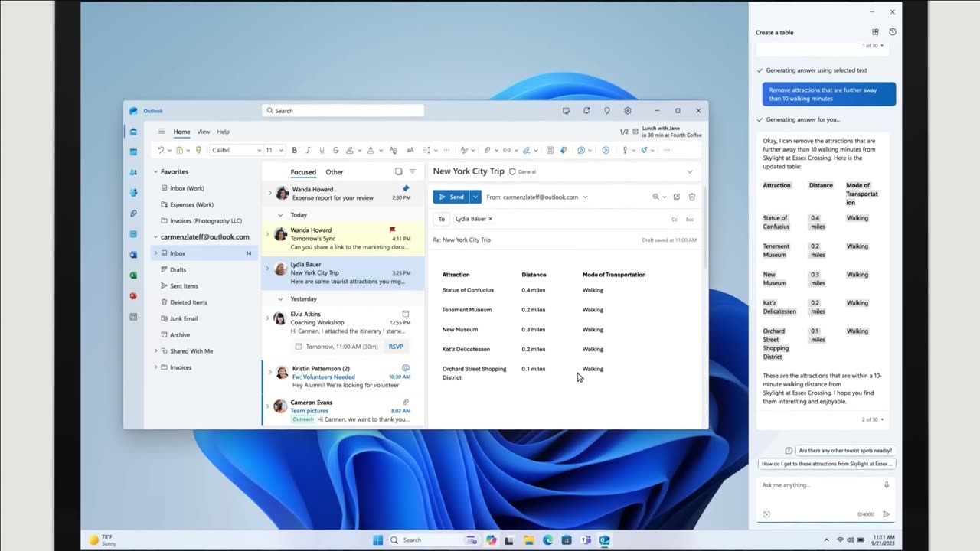Expand the Shared With Me folder

pyautogui.click(x=155, y=351)
